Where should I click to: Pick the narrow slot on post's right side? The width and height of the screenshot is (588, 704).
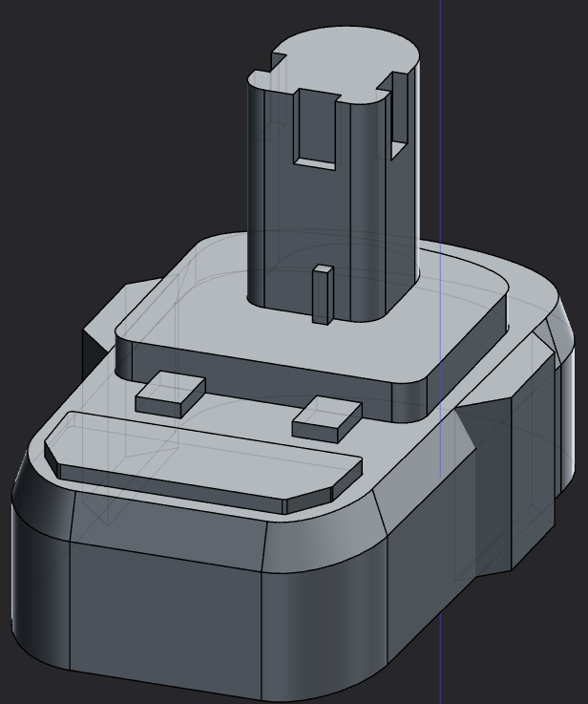[x=400, y=116]
